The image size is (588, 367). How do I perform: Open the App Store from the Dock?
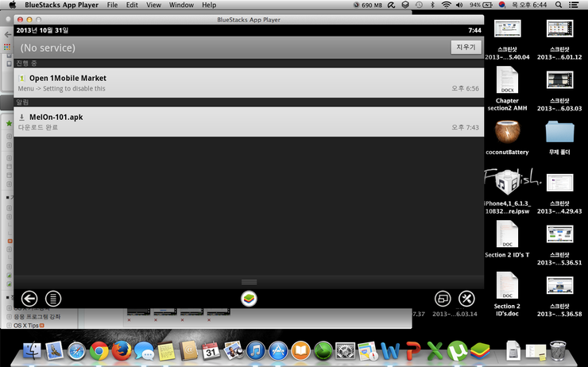click(x=278, y=351)
